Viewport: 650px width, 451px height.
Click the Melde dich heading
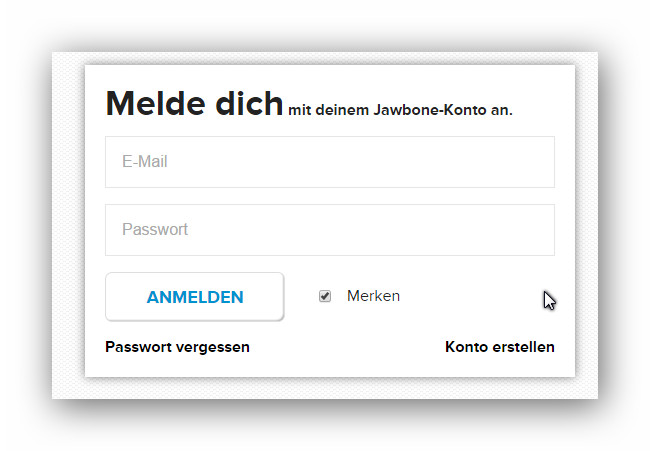(x=194, y=104)
